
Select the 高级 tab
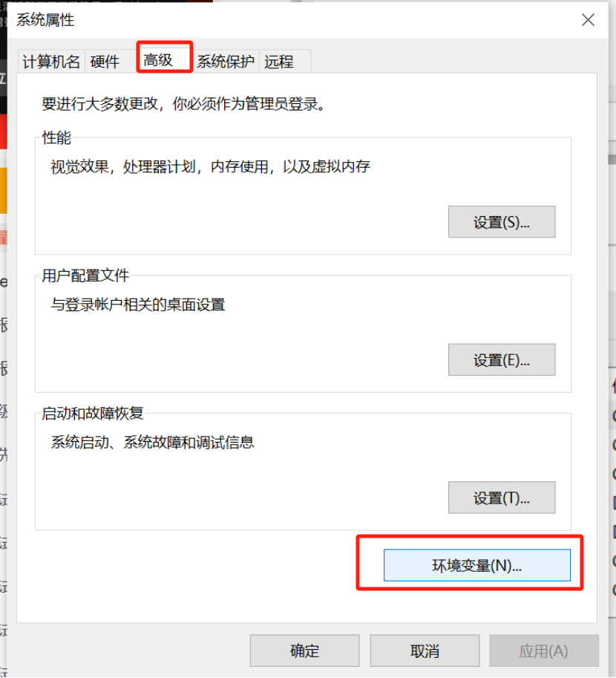[159, 60]
